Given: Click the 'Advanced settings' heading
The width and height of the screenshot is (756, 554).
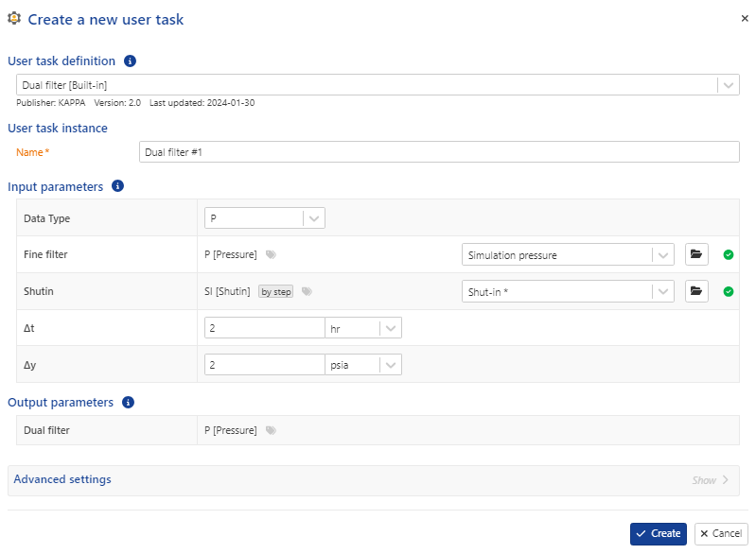Looking at the screenshot, I should click(62, 479).
